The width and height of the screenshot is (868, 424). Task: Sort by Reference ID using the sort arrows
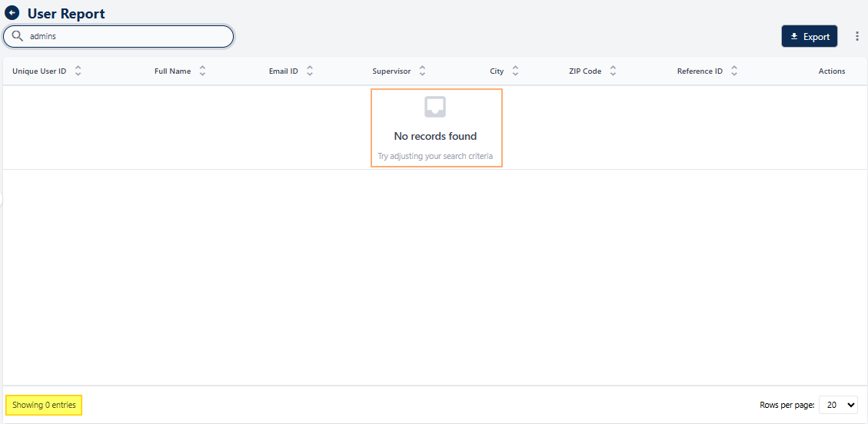[x=734, y=71]
